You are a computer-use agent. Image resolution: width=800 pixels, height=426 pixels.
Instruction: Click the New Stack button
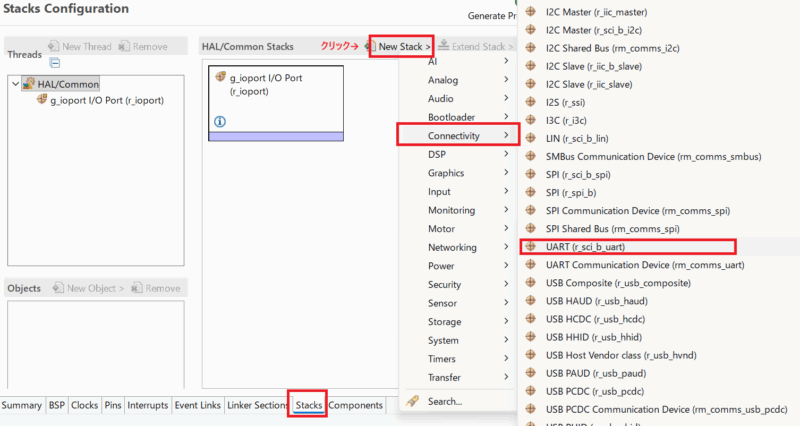[x=400, y=46]
